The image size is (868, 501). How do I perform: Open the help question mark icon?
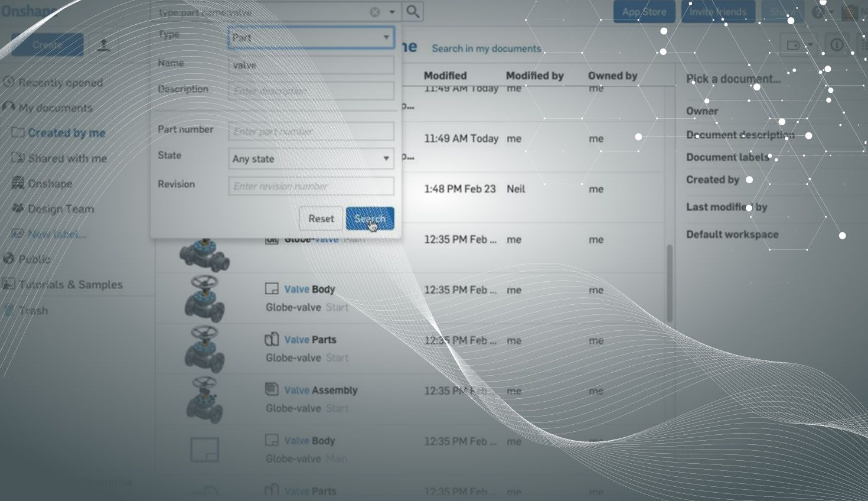click(x=818, y=12)
